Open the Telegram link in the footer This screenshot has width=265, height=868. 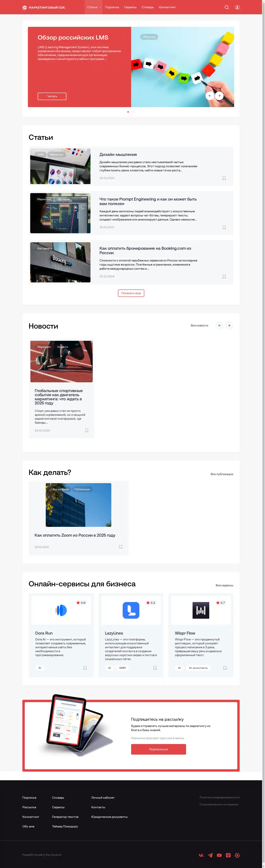210,855
